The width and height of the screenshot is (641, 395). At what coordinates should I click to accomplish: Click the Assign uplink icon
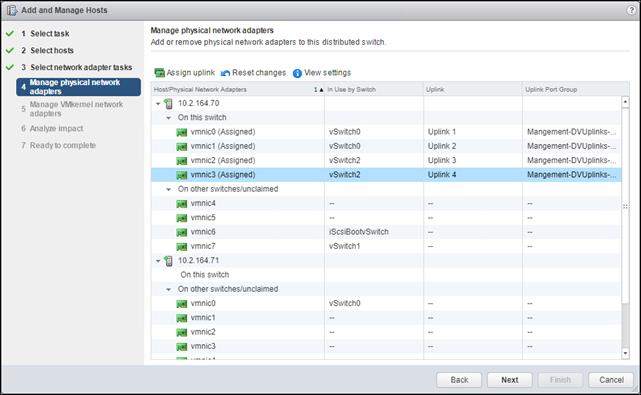pyautogui.click(x=159, y=73)
